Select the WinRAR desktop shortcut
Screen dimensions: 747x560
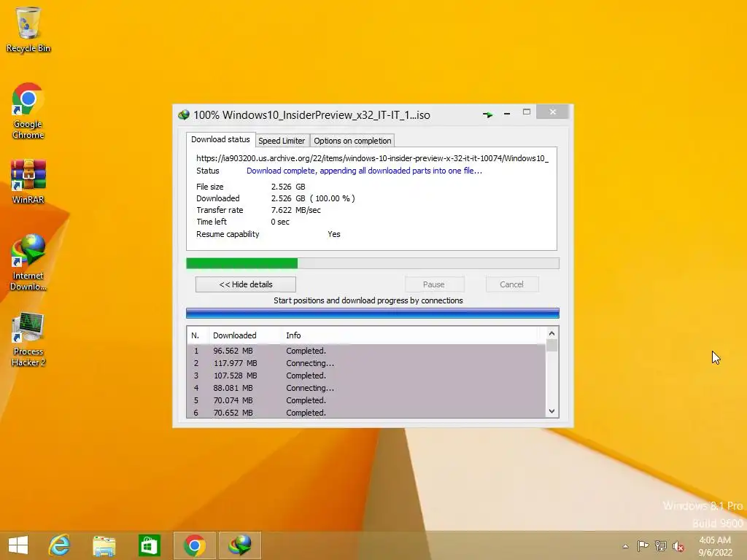(x=28, y=182)
